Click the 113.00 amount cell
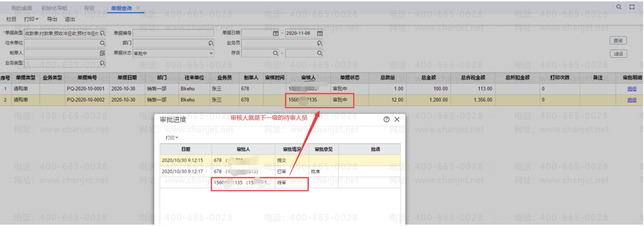The image size is (644, 226). click(473, 89)
